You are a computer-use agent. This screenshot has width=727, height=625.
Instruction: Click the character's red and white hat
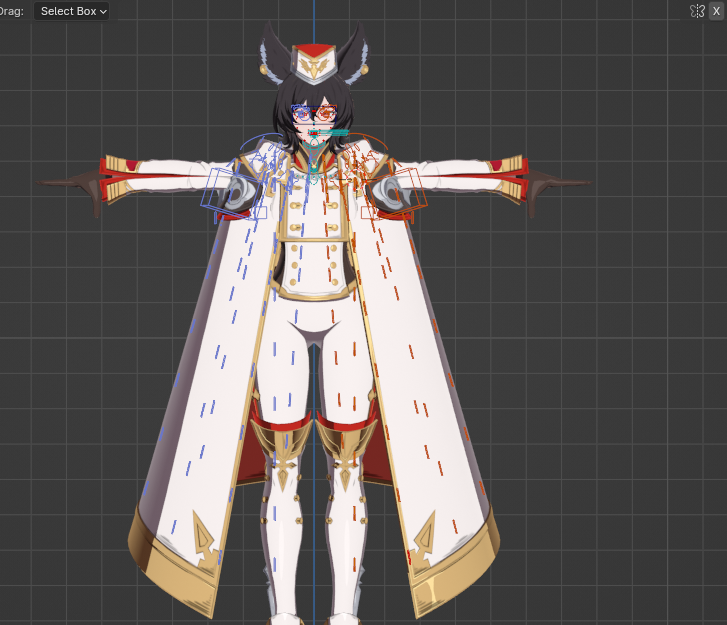click(x=314, y=64)
